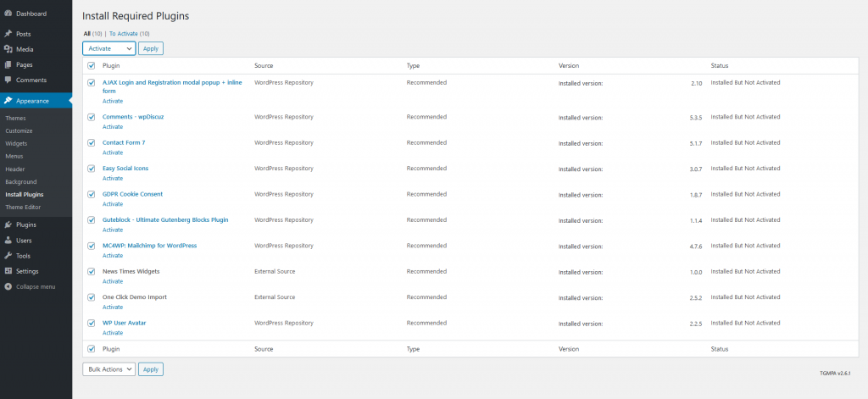Activate MC4WP: Mailchimp for WordPress

pyautogui.click(x=113, y=255)
